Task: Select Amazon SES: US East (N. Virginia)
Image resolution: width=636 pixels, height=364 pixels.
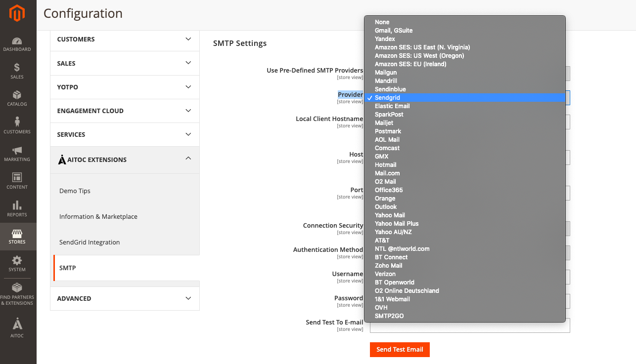Action: click(x=465, y=47)
